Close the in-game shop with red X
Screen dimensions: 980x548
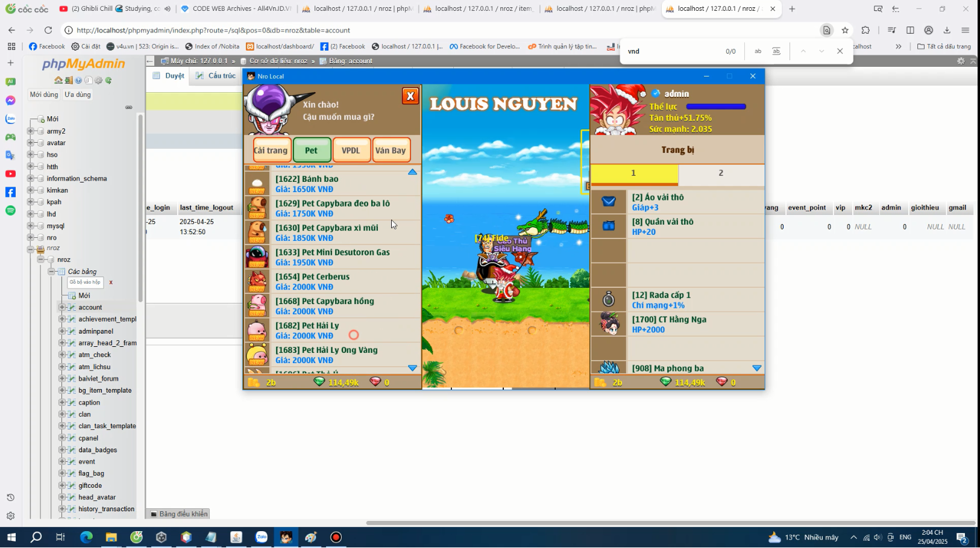coord(410,96)
